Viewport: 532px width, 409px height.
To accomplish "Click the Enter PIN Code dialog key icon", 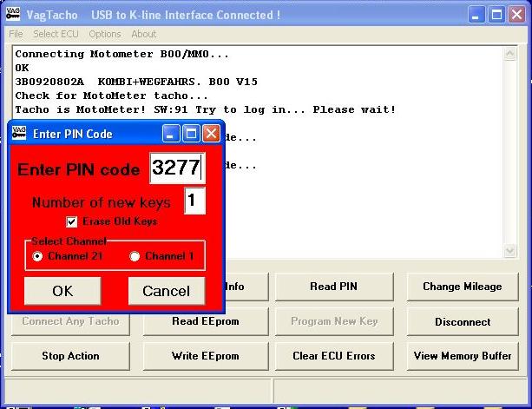I will (x=19, y=133).
